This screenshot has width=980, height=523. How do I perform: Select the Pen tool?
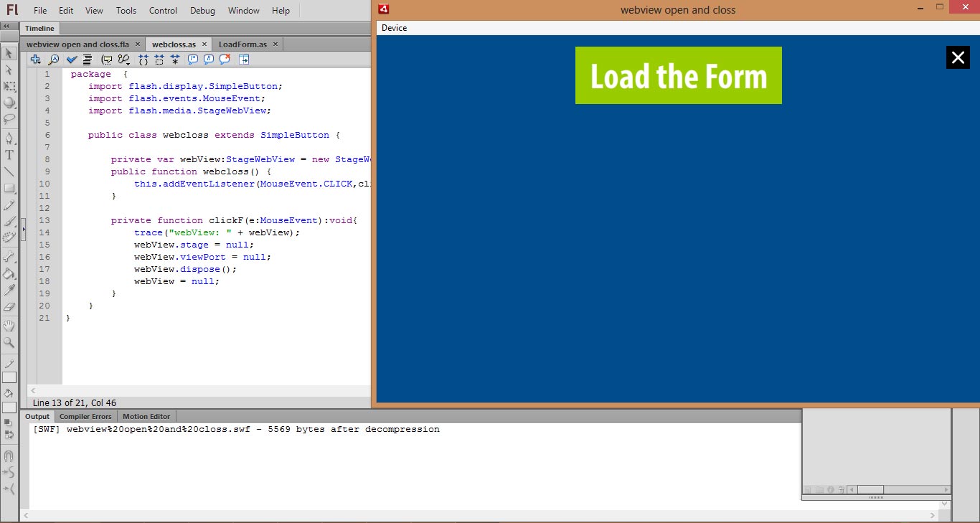click(9, 138)
